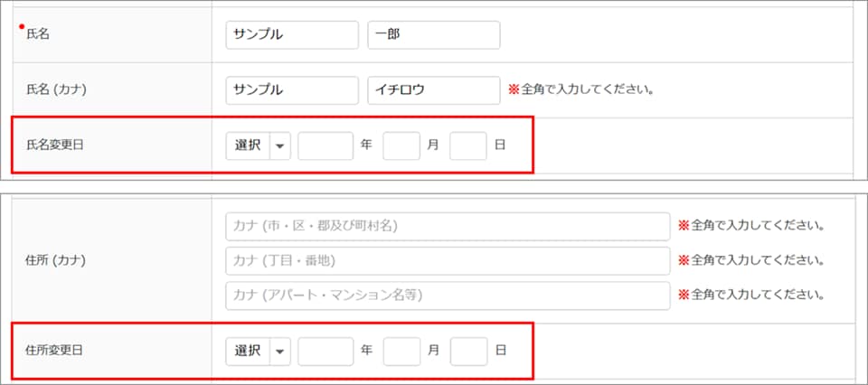
Task: Click the 氏名 field containing 一郎
Action: click(x=434, y=35)
